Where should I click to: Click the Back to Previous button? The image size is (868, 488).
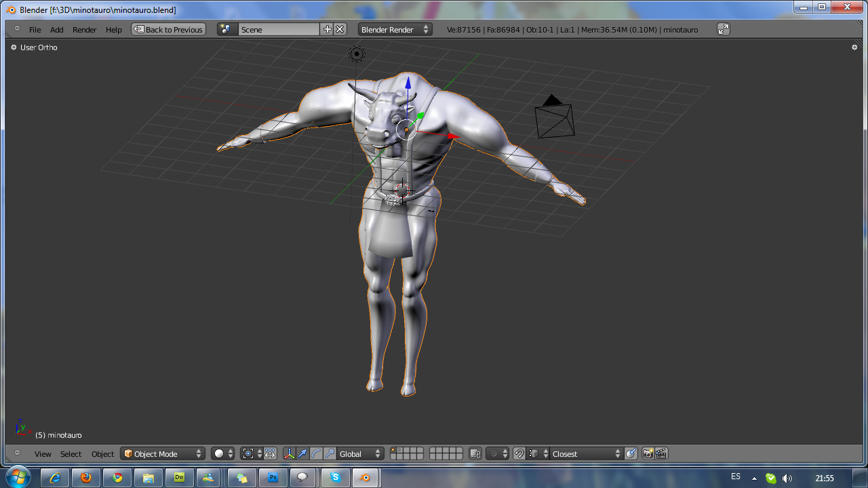(168, 29)
